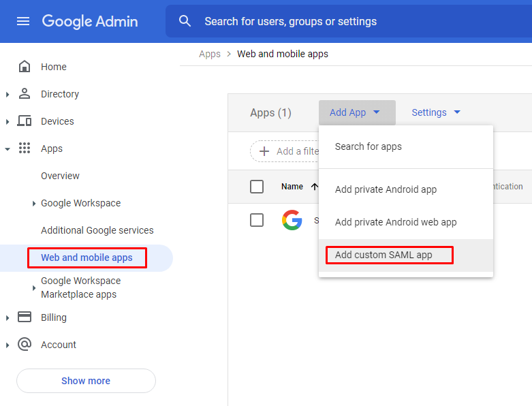This screenshot has width=532, height=406.
Task: Expand Google Workspace submenu arrow
Action: [x=34, y=204]
